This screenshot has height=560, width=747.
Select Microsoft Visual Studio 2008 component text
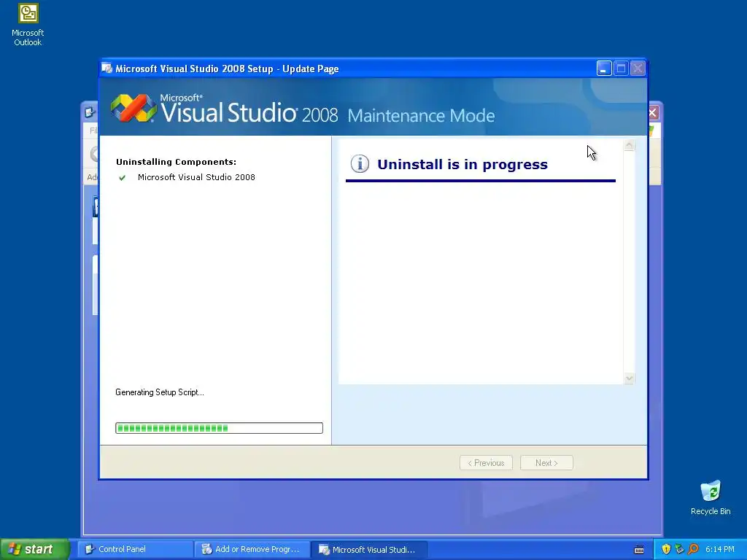click(196, 177)
